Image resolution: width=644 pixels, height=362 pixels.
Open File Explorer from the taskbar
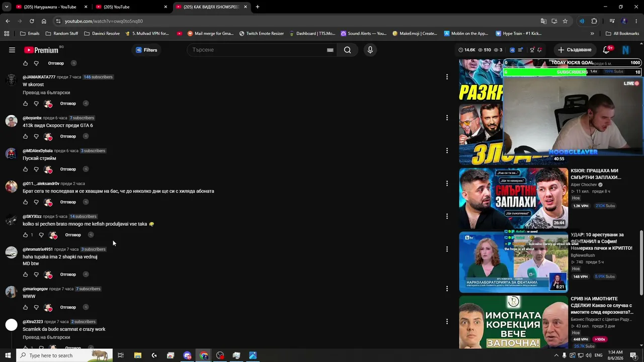point(137,355)
